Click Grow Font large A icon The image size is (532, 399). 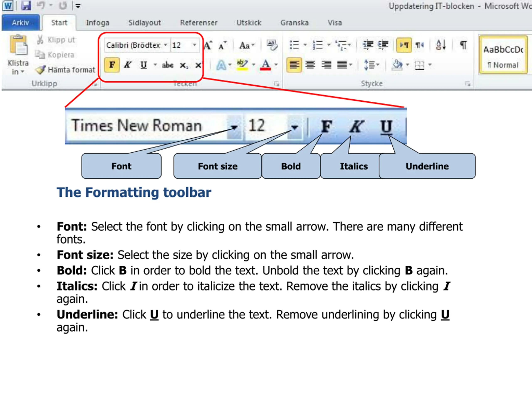pyautogui.click(x=208, y=45)
